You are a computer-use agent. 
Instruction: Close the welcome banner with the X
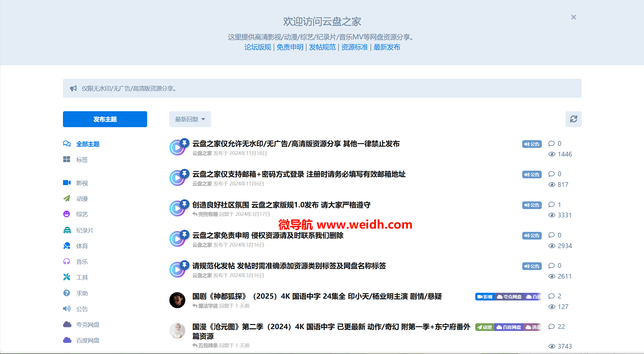pos(573,17)
